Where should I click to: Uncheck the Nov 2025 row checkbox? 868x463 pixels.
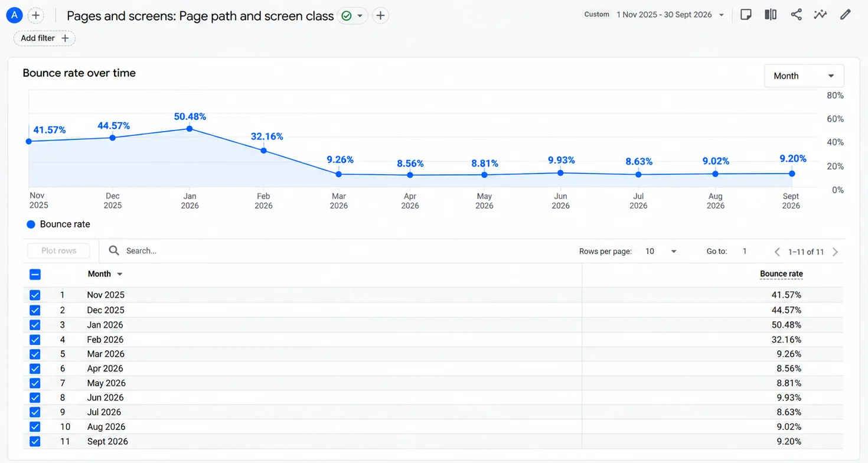click(x=35, y=295)
